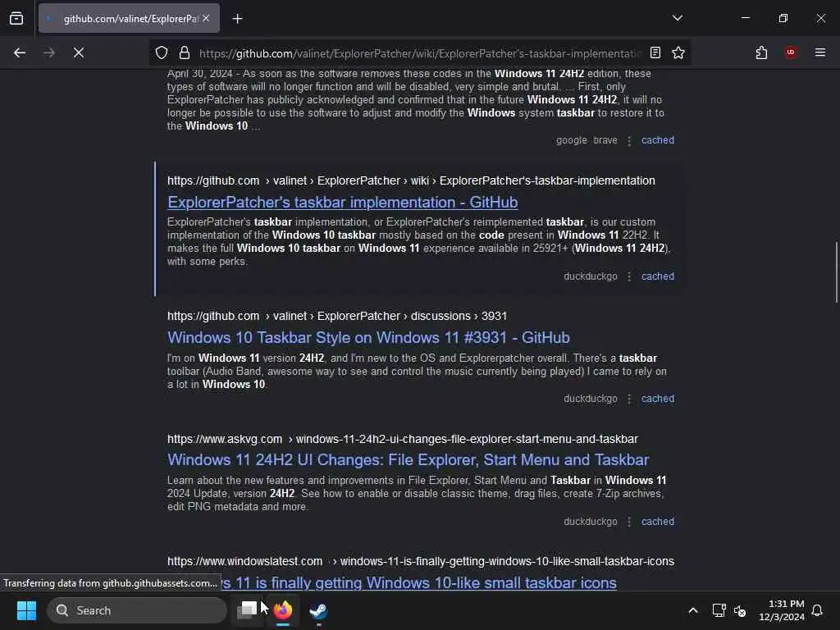Open Windows 11 24H2 UI Changes link
840x630 pixels.
[x=409, y=460]
